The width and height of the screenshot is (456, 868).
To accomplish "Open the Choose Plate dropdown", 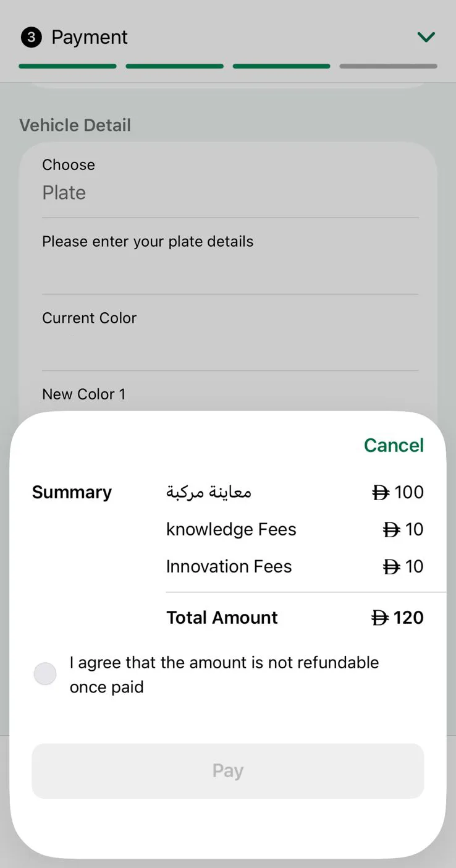I will [x=230, y=192].
